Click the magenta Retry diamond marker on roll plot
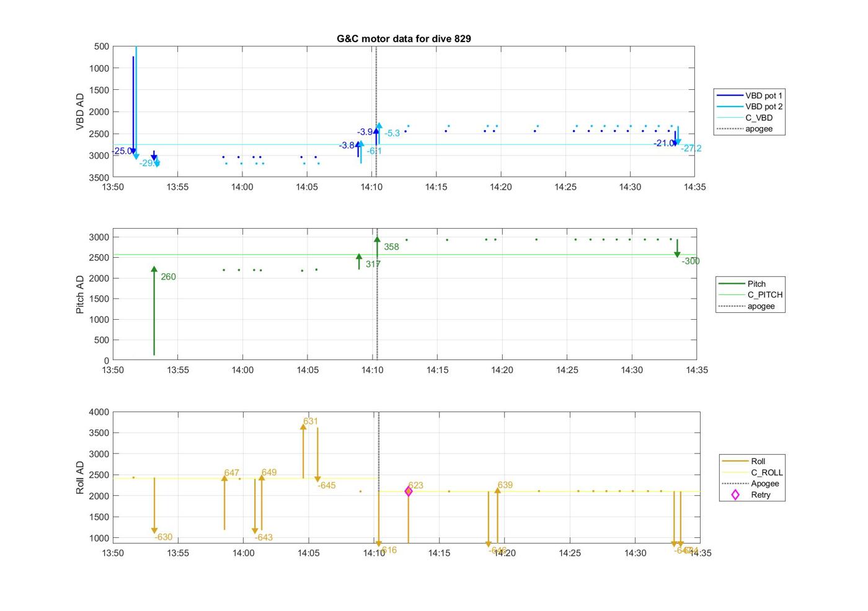 [409, 491]
